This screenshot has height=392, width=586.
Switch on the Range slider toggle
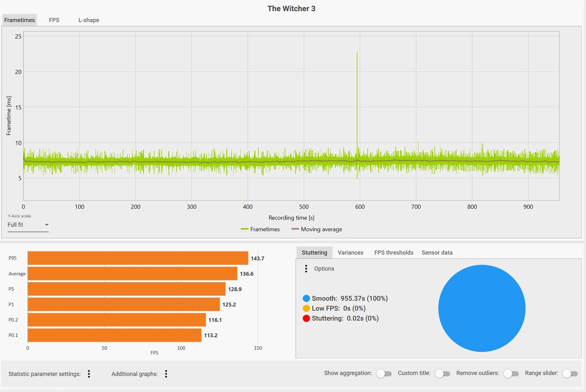[570, 373]
